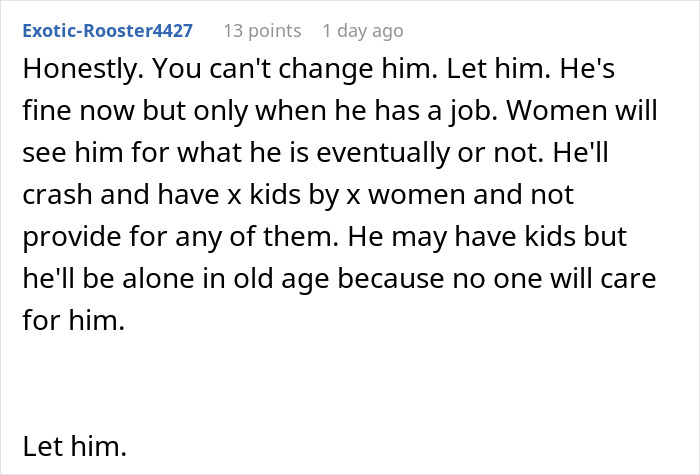700x475 pixels.
Task: Click the "1 day ago" timestamp
Action: (362, 31)
